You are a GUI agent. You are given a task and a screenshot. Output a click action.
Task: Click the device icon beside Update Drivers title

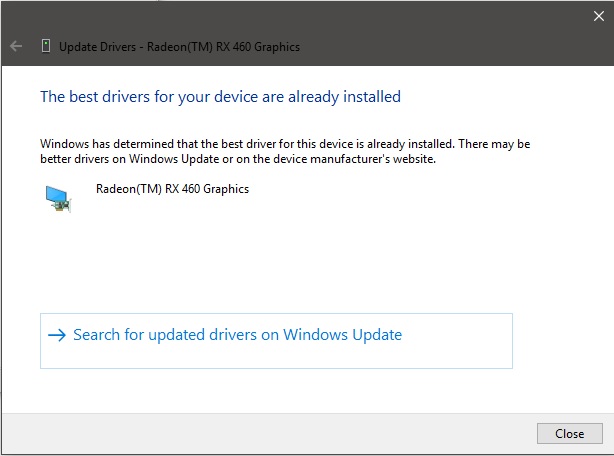[x=46, y=46]
